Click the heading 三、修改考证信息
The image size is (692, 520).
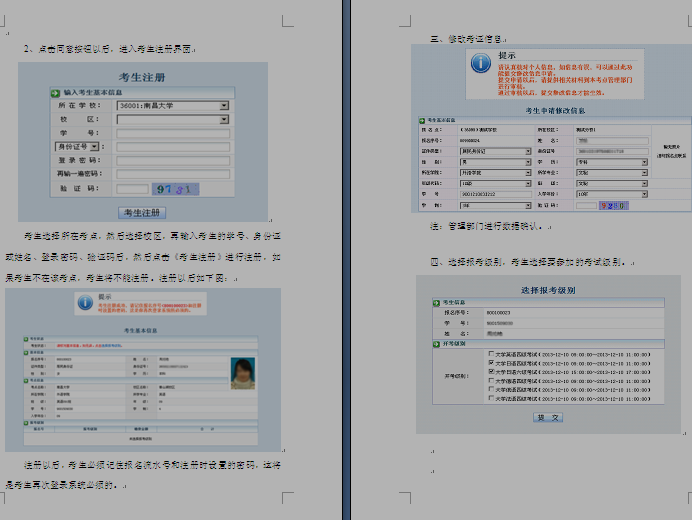click(466, 38)
